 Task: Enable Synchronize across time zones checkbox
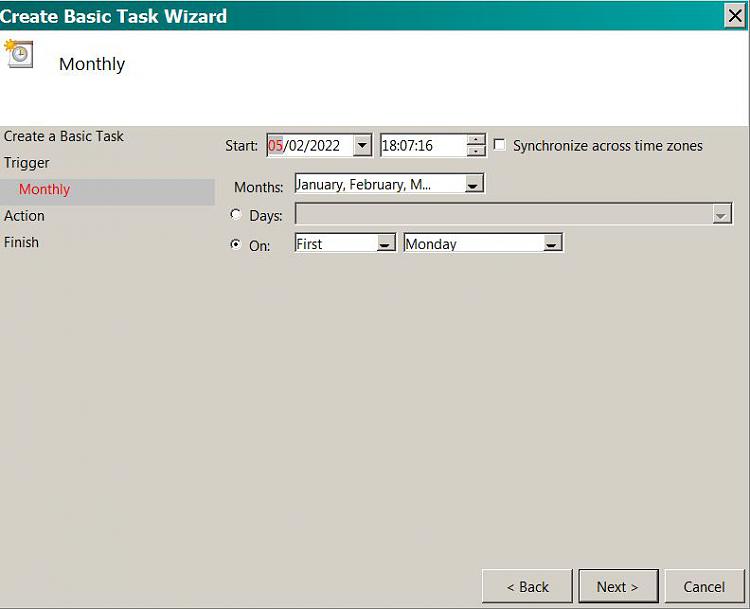[x=499, y=144]
